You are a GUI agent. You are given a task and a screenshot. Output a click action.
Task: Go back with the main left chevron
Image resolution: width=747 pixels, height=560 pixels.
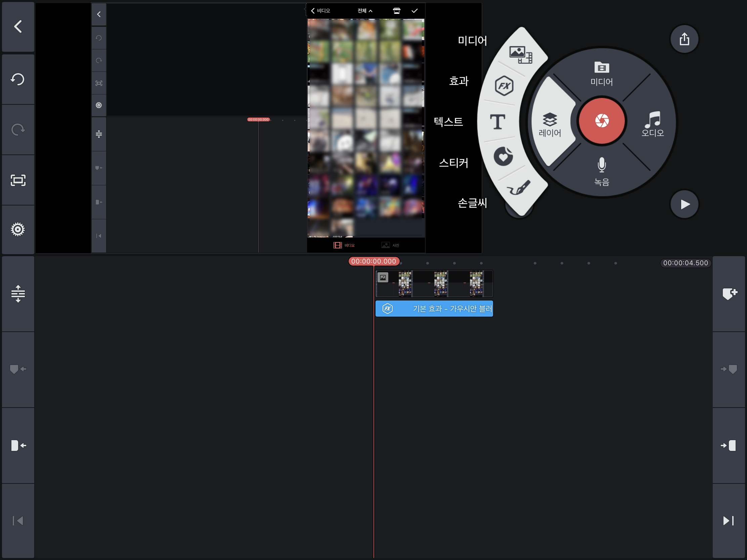tap(18, 26)
